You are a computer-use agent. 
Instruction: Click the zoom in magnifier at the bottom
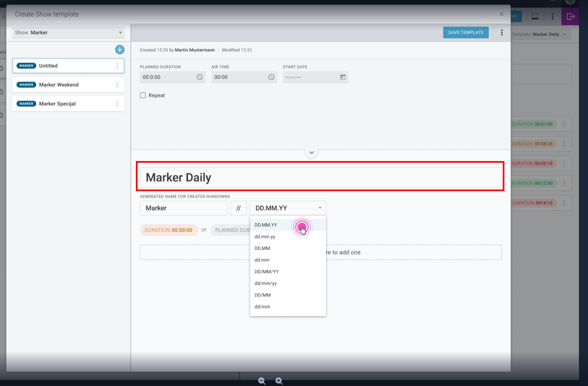(279, 381)
